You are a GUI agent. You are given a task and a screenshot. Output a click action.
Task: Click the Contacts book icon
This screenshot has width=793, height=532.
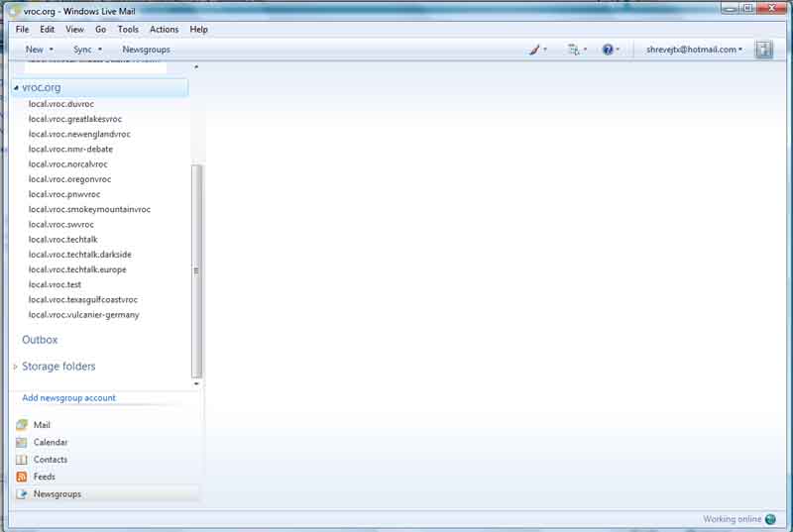point(21,460)
